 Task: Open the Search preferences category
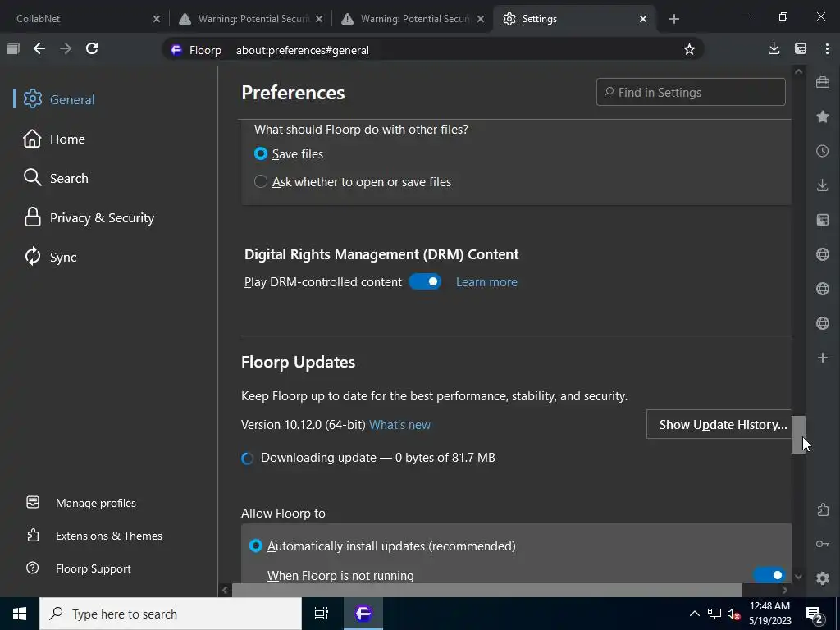click(x=56, y=178)
